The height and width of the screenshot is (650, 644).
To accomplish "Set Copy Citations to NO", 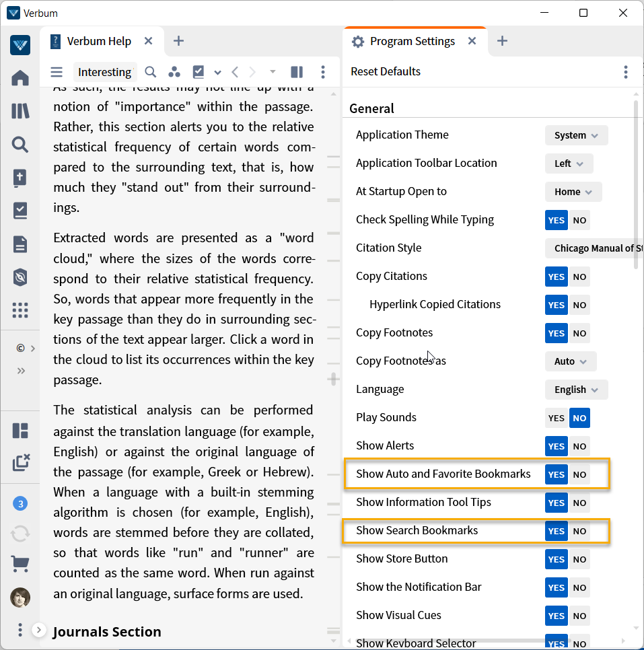I will point(579,277).
